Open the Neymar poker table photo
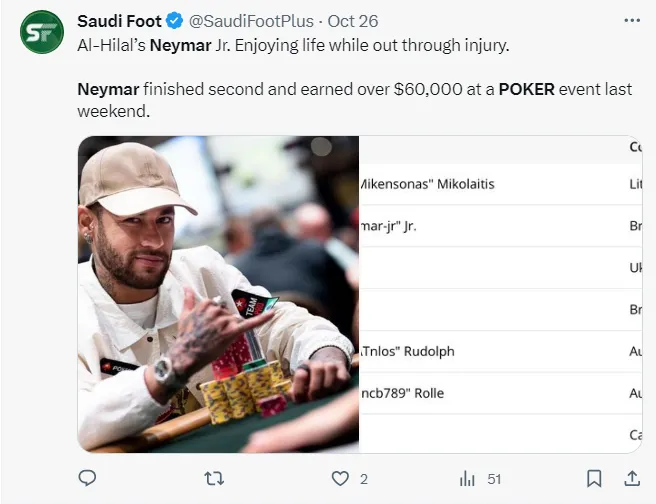The width and height of the screenshot is (656, 504). point(218,294)
